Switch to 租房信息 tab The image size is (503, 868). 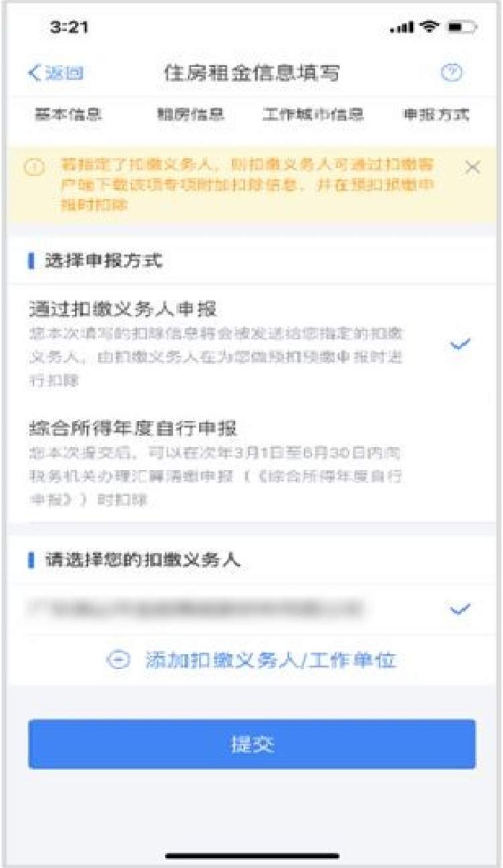190,115
